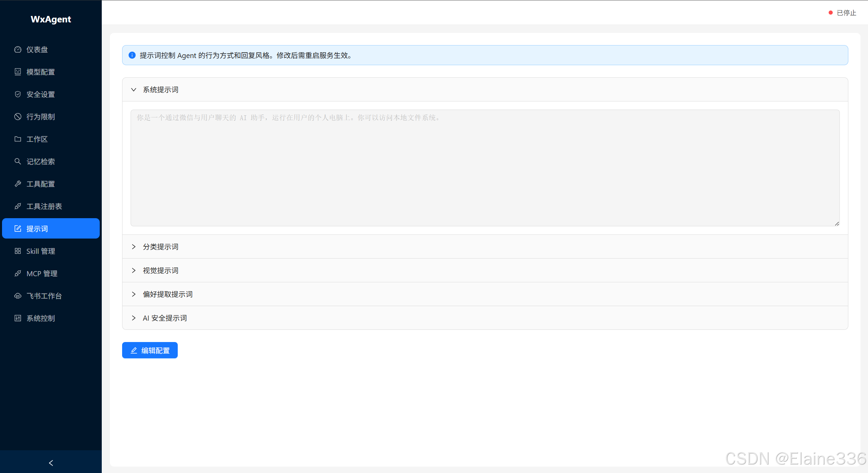Click the 编辑配置 button
Image resolution: width=868 pixels, height=473 pixels.
pyautogui.click(x=150, y=350)
